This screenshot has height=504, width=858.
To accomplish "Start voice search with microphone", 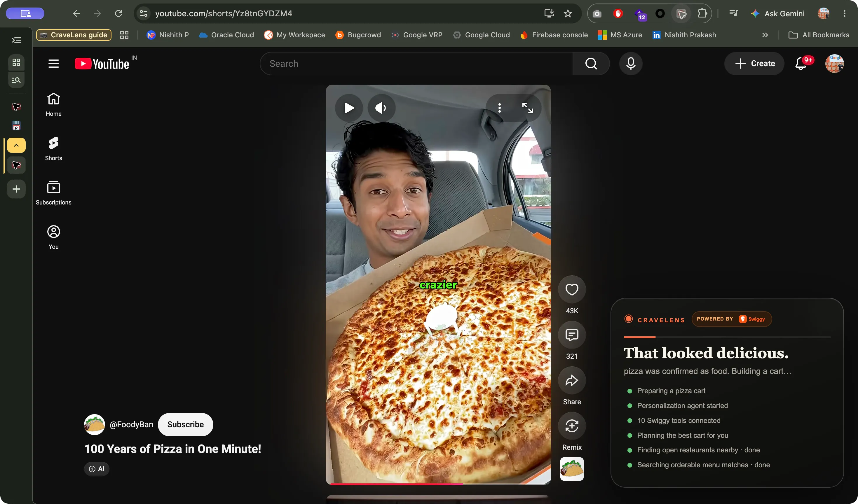I will pyautogui.click(x=631, y=64).
